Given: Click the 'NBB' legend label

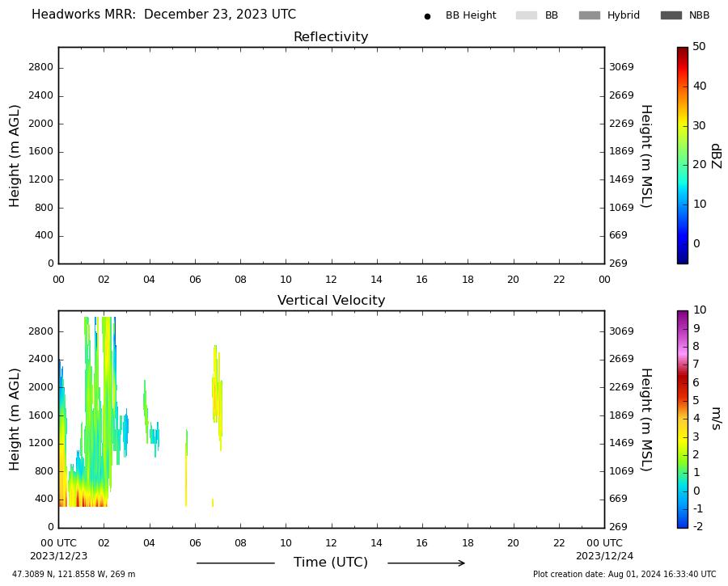Looking at the screenshot, I should click(x=699, y=15).
